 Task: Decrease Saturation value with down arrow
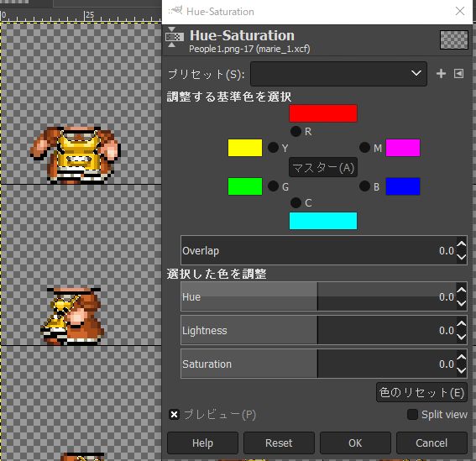pos(462,370)
